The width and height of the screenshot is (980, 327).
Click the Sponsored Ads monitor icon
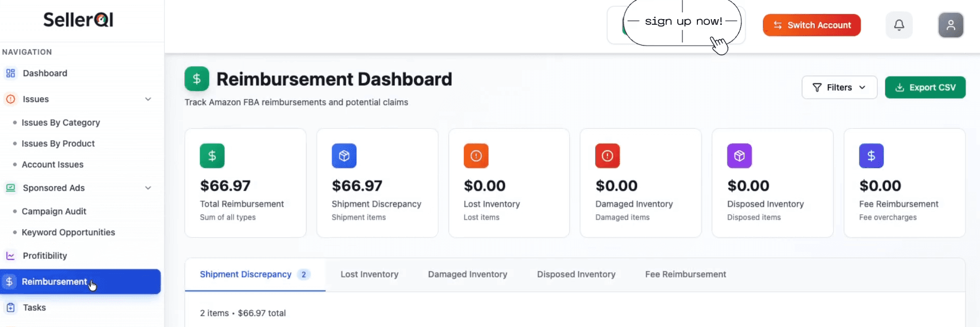[x=10, y=188]
